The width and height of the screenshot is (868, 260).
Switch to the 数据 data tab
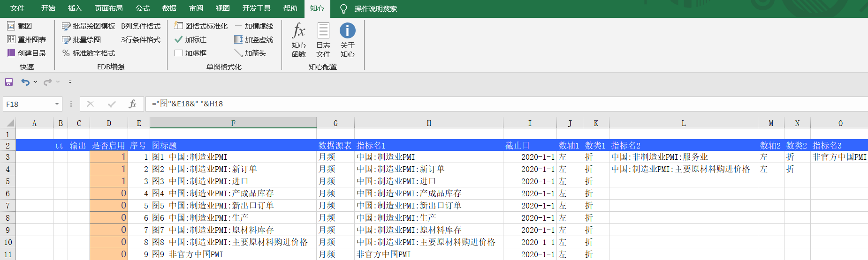pyautogui.click(x=169, y=8)
